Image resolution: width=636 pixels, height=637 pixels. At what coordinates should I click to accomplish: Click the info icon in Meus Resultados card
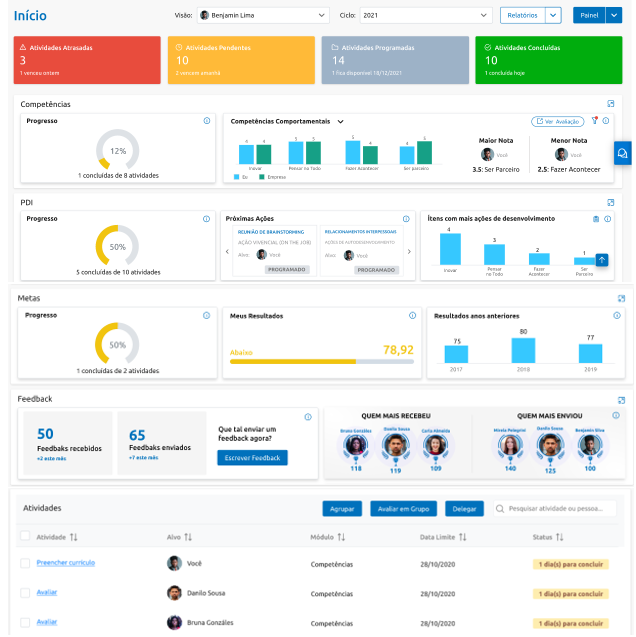tap(412, 315)
